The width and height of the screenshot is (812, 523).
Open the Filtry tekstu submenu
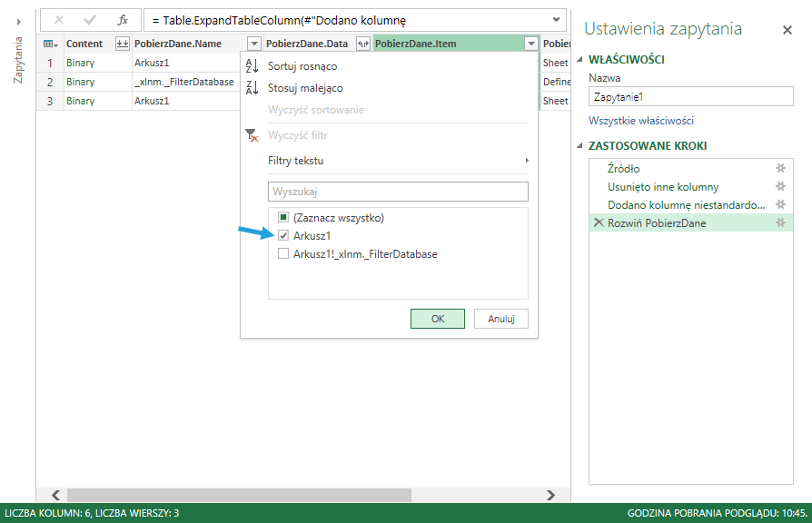pyautogui.click(x=297, y=160)
